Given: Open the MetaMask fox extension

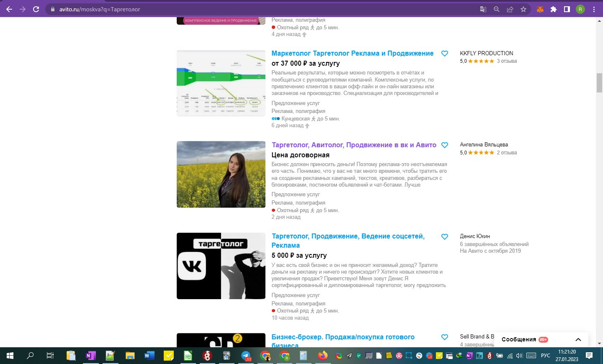Looking at the screenshot, I should 540,9.
